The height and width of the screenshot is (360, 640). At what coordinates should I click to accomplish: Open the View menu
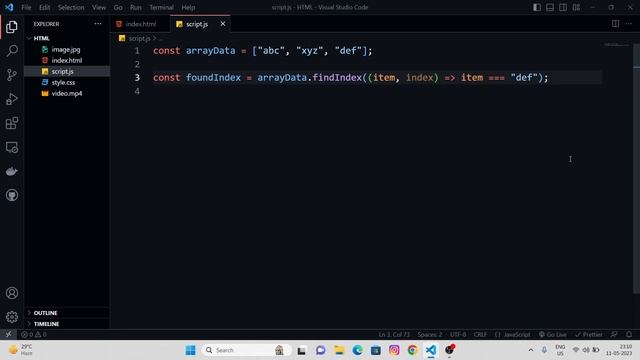click(x=99, y=7)
